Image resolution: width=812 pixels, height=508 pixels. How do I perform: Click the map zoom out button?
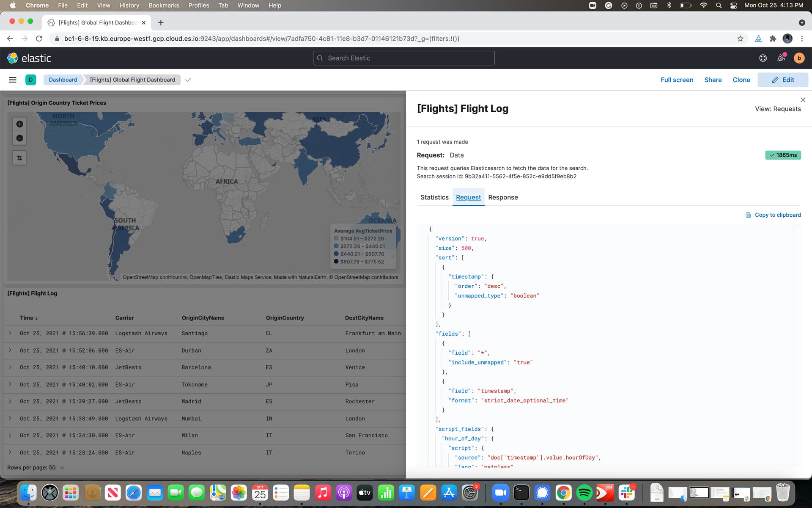pyautogui.click(x=19, y=138)
